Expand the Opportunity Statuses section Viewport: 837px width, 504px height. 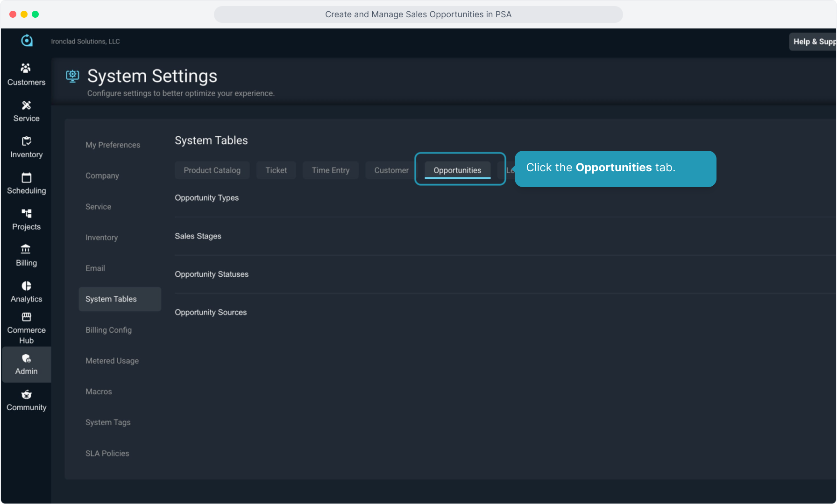pyautogui.click(x=212, y=274)
